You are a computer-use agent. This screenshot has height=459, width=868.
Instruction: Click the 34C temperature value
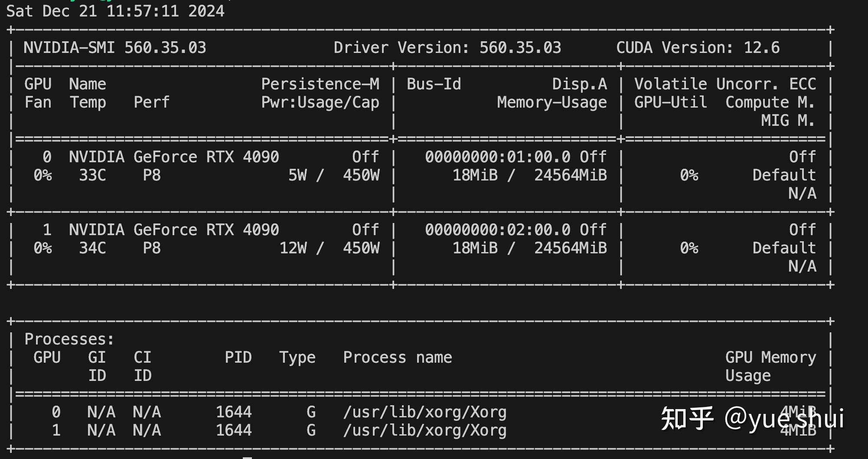(92, 248)
